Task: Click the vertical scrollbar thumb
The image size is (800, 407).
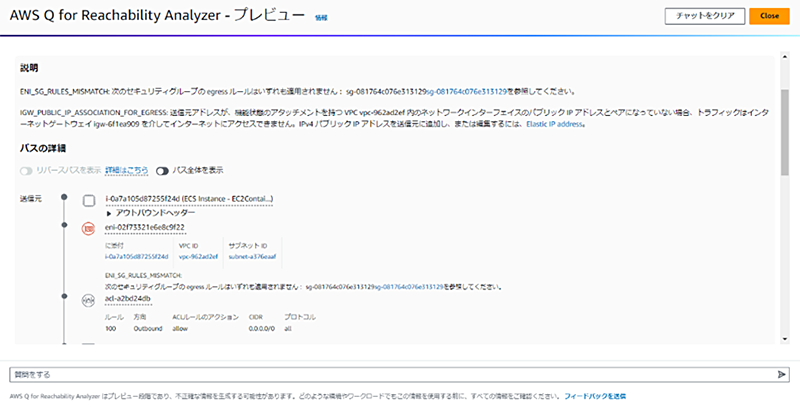Action: click(785, 132)
